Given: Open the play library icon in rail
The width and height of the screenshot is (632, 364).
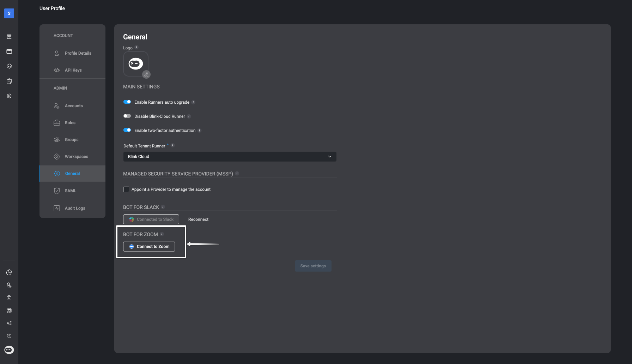Looking at the screenshot, I should [9, 298].
